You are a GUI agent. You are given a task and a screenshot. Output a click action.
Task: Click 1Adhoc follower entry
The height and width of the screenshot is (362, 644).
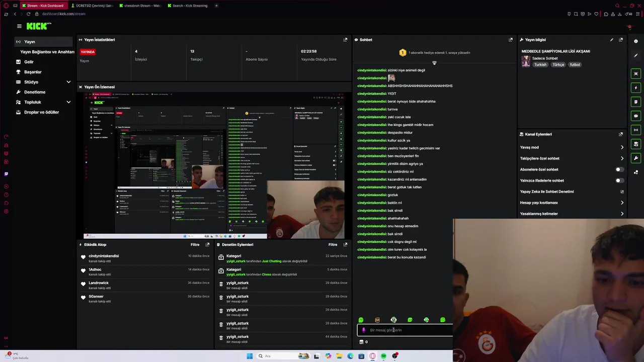[x=95, y=269]
